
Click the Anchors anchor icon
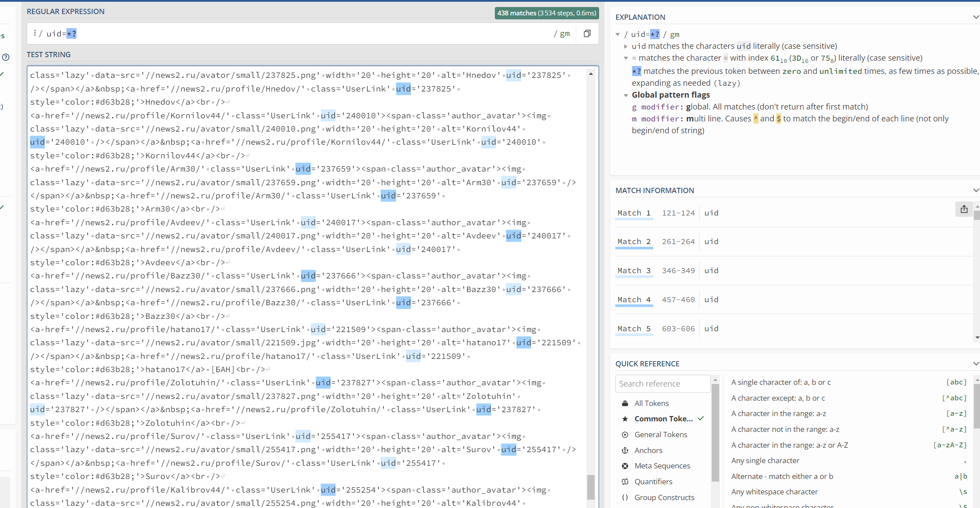click(625, 450)
